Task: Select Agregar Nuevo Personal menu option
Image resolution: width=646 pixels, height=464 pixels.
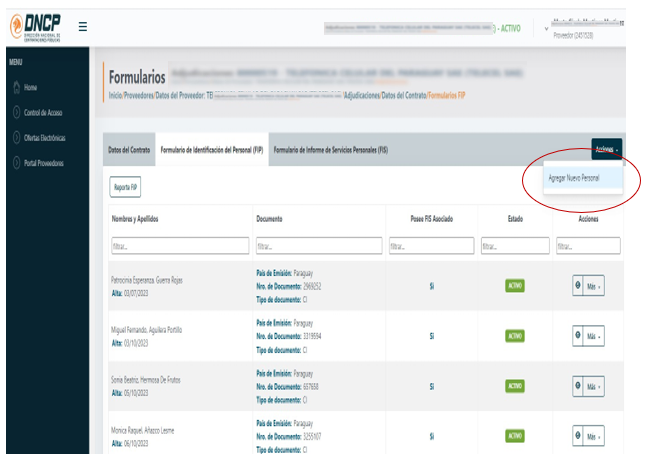Action: pyautogui.click(x=583, y=178)
